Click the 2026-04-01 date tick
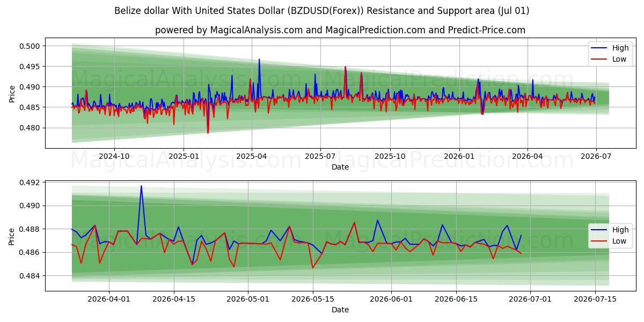The width and height of the screenshot is (644, 322). 109,298
